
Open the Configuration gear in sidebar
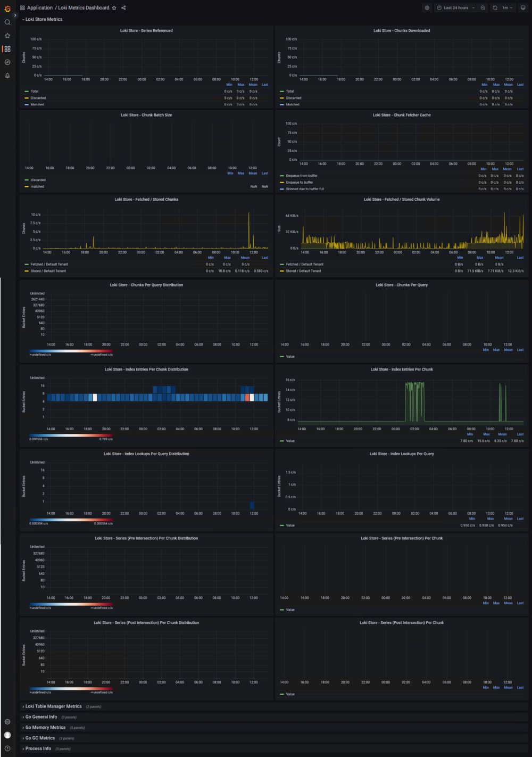(x=7, y=722)
